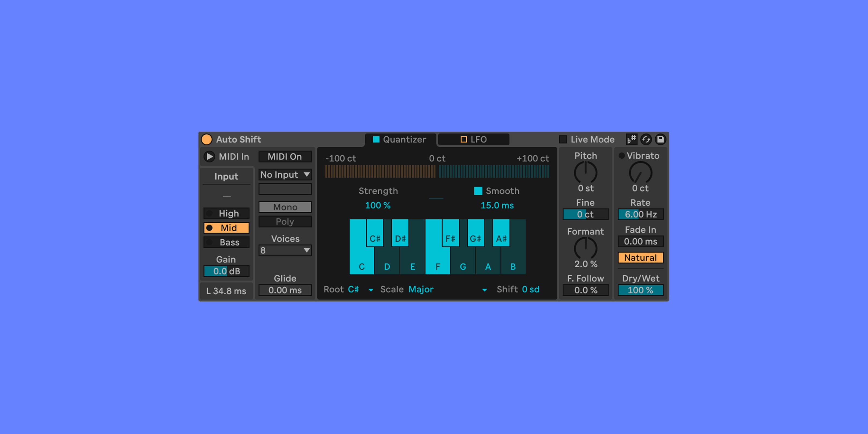
Task: Toggle the A key on the keyboard
Action: click(488, 261)
